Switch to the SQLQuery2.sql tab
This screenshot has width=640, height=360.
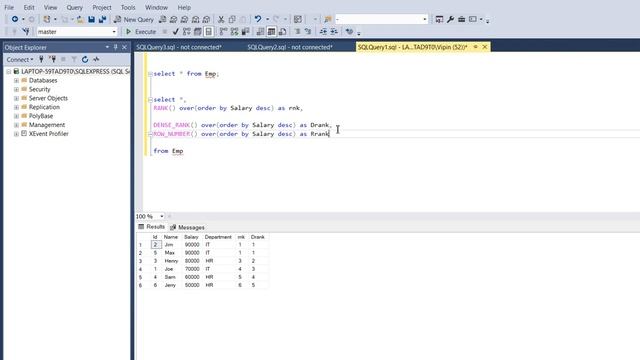tap(290, 47)
